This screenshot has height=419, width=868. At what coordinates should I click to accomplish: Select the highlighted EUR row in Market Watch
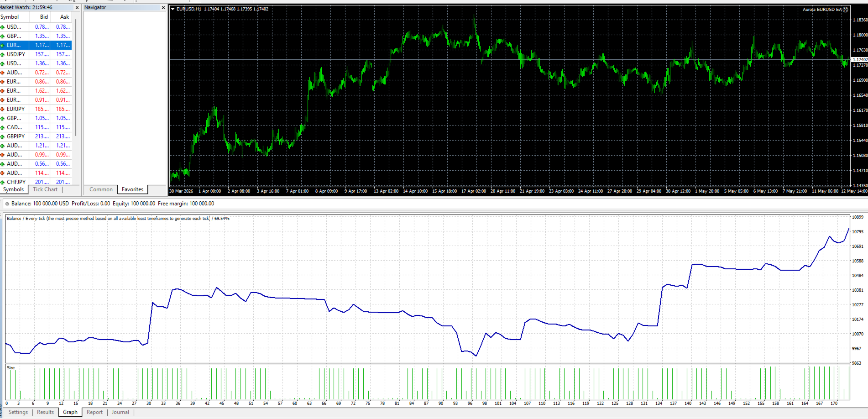tap(36, 45)
